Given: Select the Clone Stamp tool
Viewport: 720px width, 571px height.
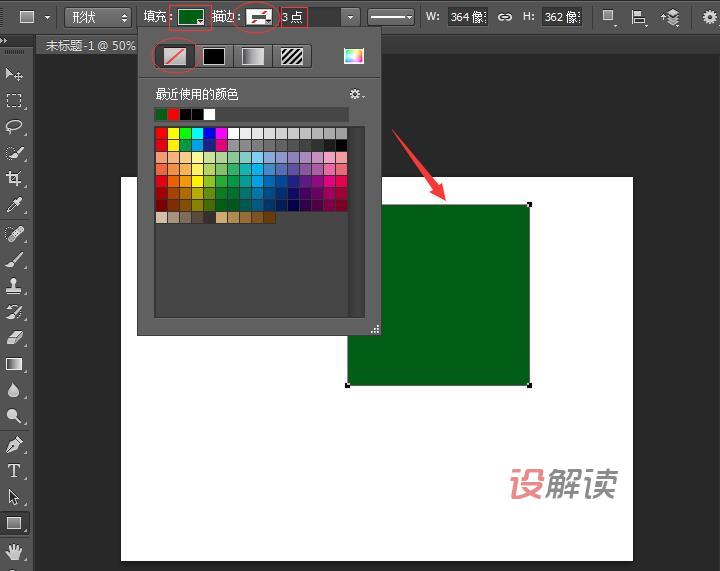Looking at the screenshot, I should [x=14, y=285].
